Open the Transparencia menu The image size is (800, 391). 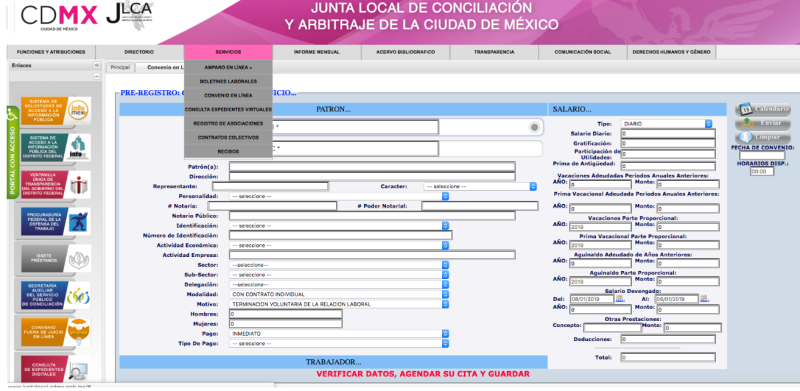point(494,52)
